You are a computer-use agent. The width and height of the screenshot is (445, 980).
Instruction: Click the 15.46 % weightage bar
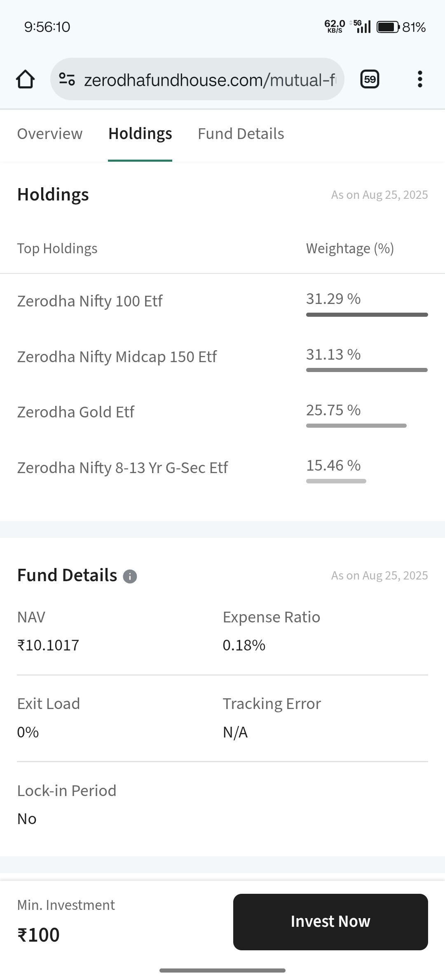pos(336,481)
